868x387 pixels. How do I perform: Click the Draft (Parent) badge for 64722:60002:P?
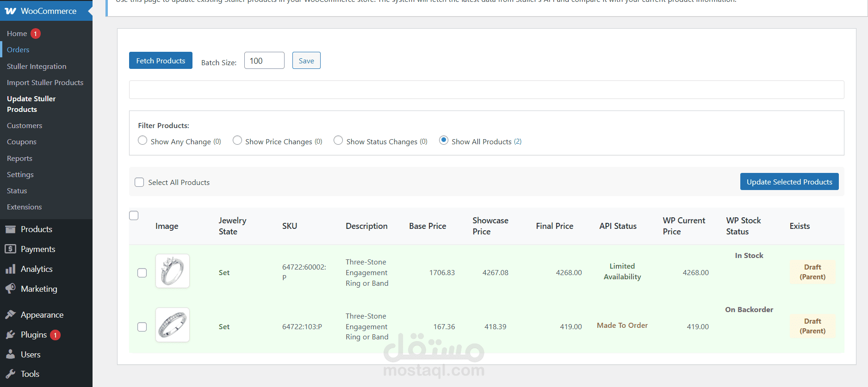[x=812, y=272]
